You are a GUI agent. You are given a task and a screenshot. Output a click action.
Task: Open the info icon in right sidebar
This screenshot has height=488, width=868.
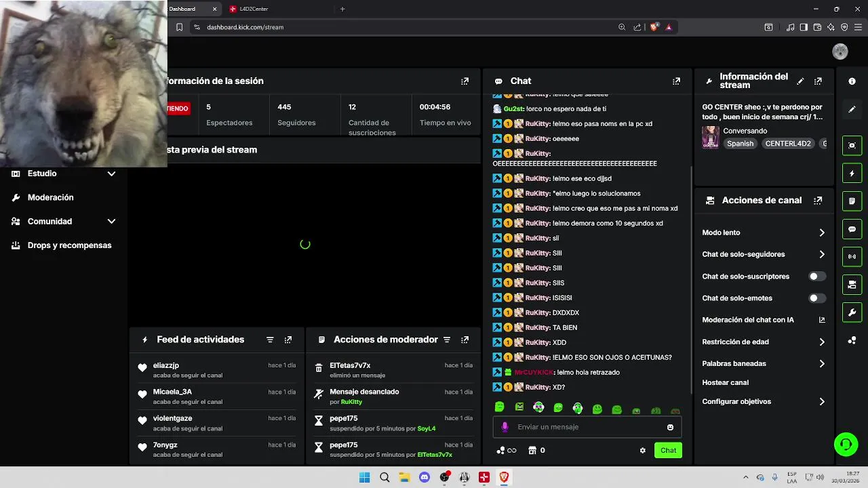click(852, 81)
